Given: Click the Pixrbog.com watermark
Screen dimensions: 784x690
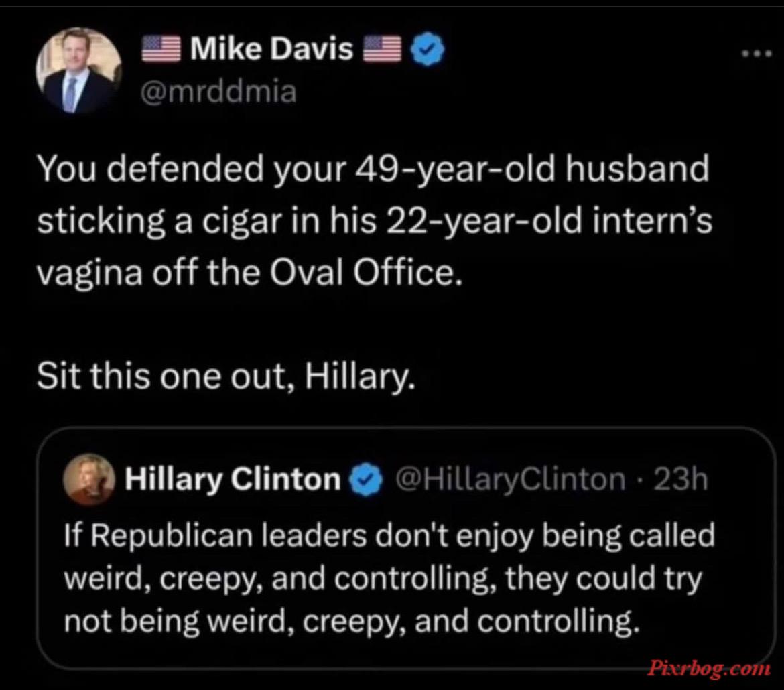Looking at the screenshot, I should [709, 669].
